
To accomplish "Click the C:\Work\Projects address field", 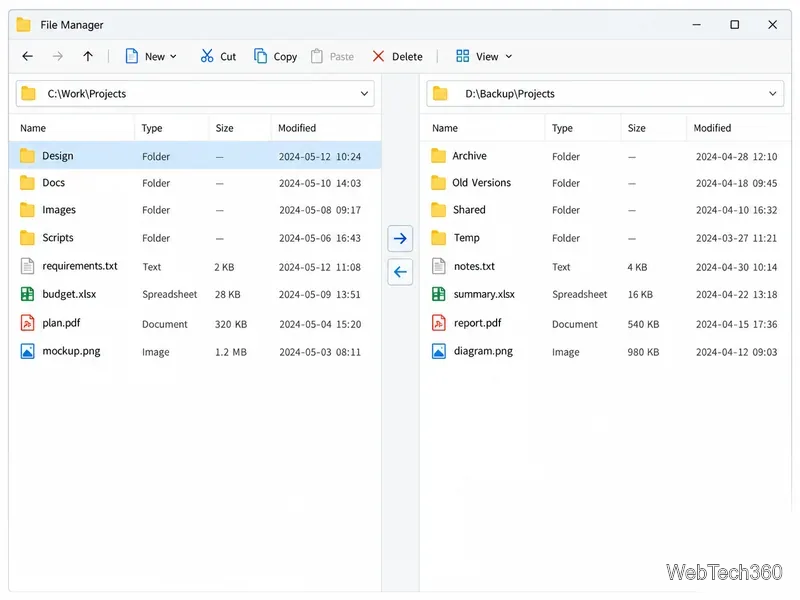I will tap(195, 93).
